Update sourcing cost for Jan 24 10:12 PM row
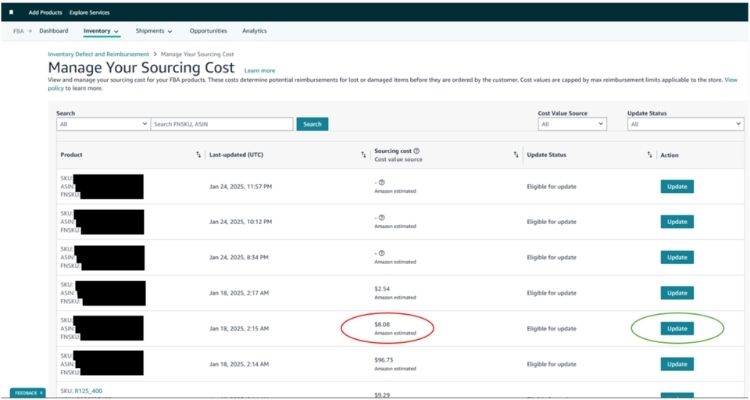This screenshot has width=750, height=400. tap(677, 222)
